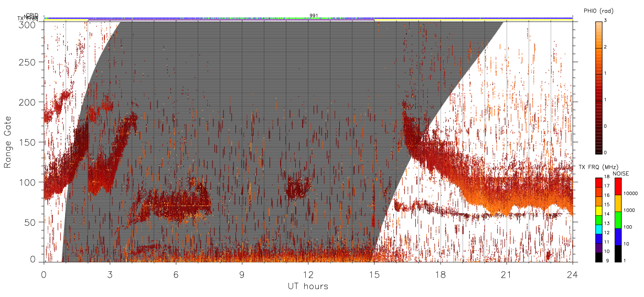This screenshot has width=644, height=297.
Task: Click the amber NOISE swatch between 1000 and 10000
Action: [617, 203]
